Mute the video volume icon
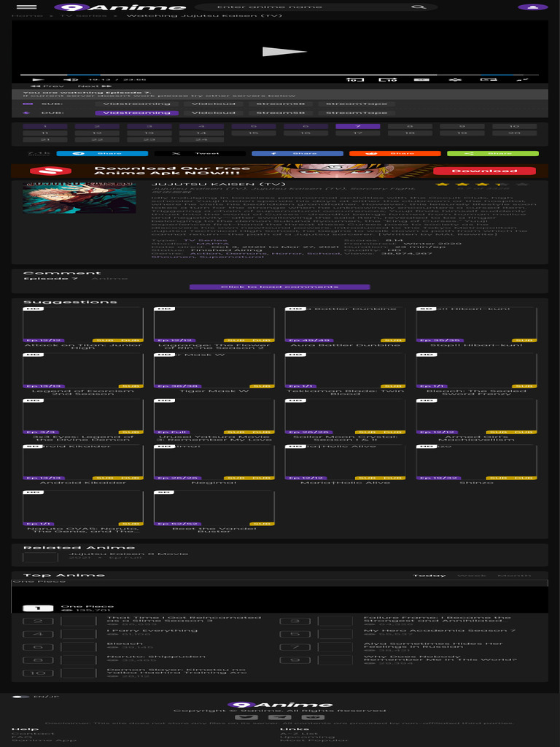This screenshot has height=747, width=560. click(x=71, y=80)
